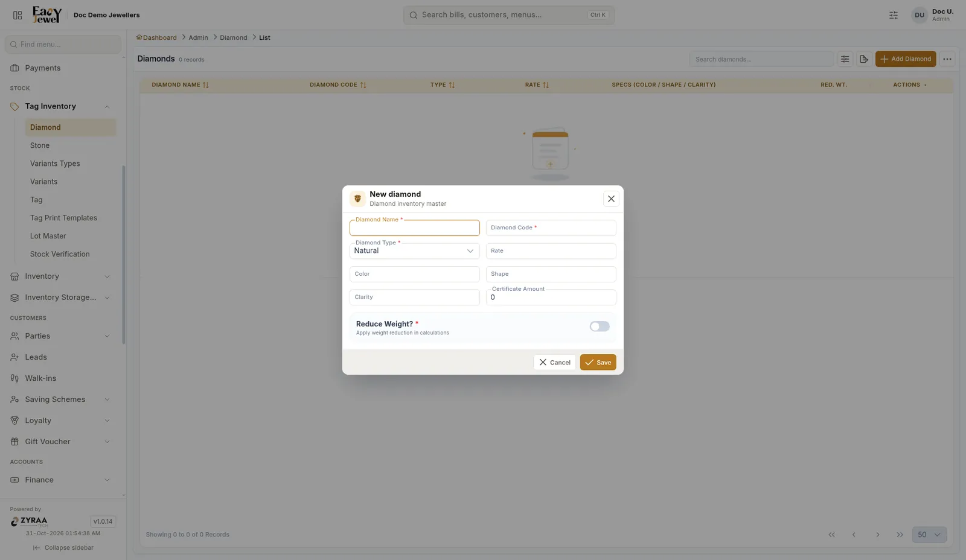Click the Diamond Code input field
Image resolution: width=966 pixels, height=560 pixels.
(551, 228)
